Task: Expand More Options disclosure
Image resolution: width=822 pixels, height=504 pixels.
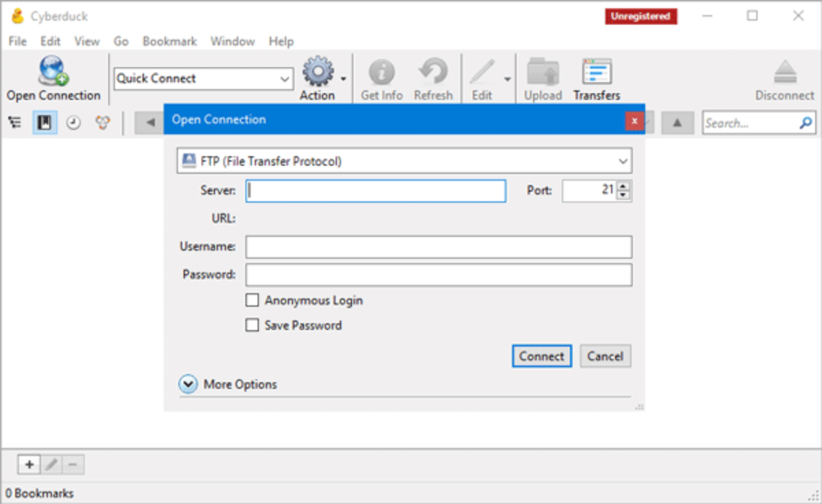Action: pos(188,384)
